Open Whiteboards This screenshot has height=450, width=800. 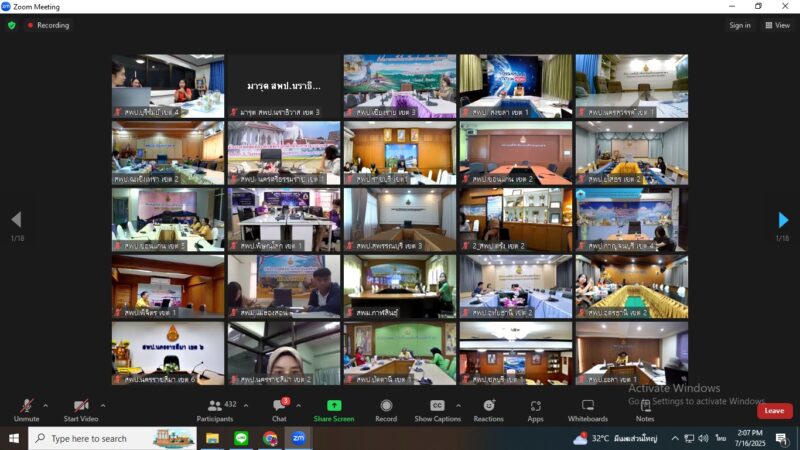tap(588, 406)
